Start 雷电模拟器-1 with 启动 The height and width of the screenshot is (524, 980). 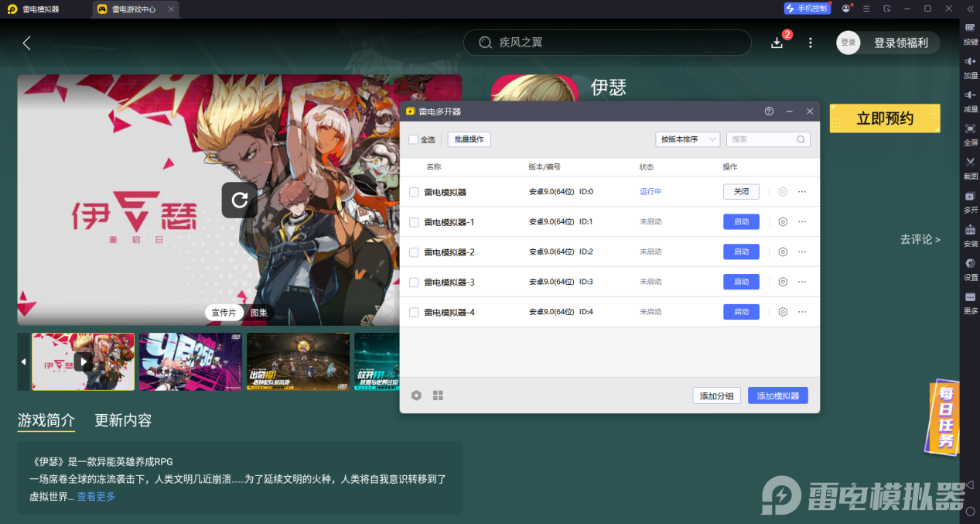(741, 221)
